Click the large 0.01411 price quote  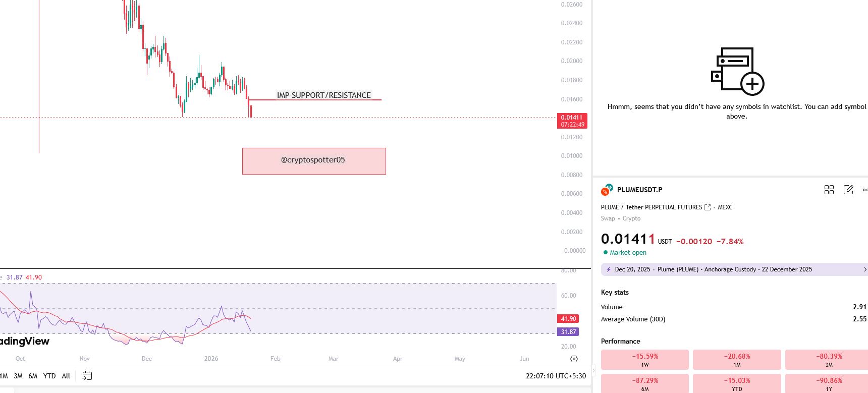[x=628, y=239]
